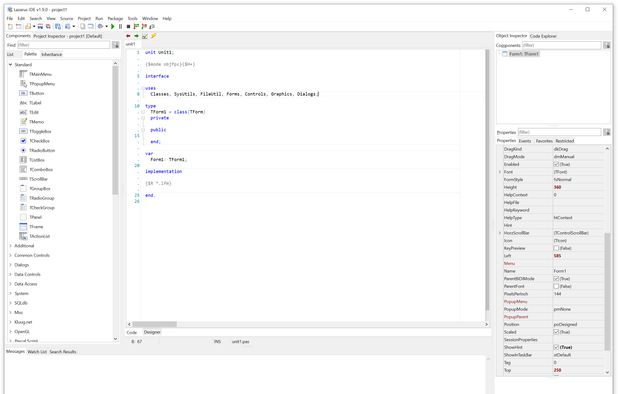Viewport: 618px width, 394px height.
Task: Click the black Stop icon in toolbar
Action: pos(128,26)
